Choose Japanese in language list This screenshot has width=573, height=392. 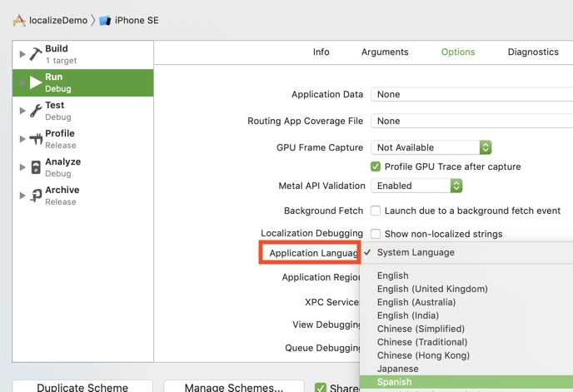(466, 369)
